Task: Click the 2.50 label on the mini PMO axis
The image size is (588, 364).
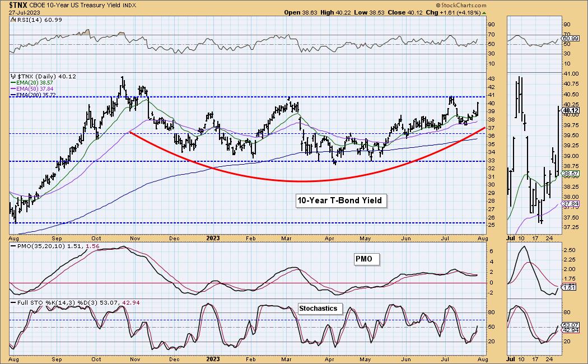Action: (x=570, y=250)
